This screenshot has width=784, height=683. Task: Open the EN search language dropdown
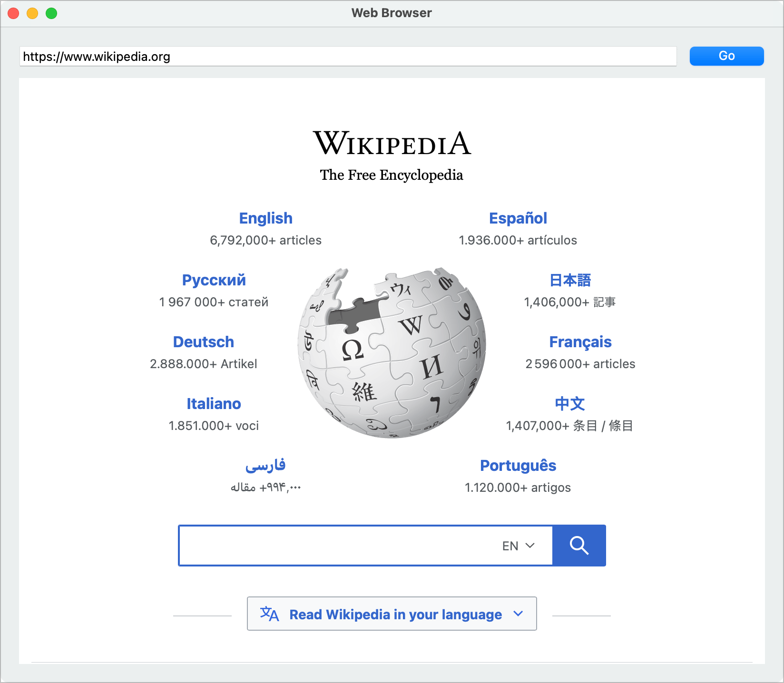click(x=519, y=546)
